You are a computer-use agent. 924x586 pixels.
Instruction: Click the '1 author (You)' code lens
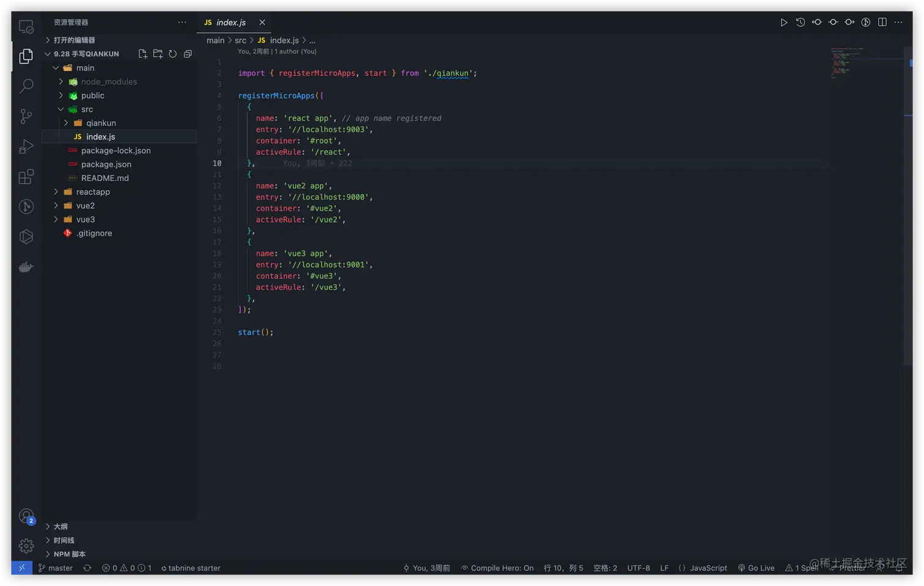(x=296, y=51)
